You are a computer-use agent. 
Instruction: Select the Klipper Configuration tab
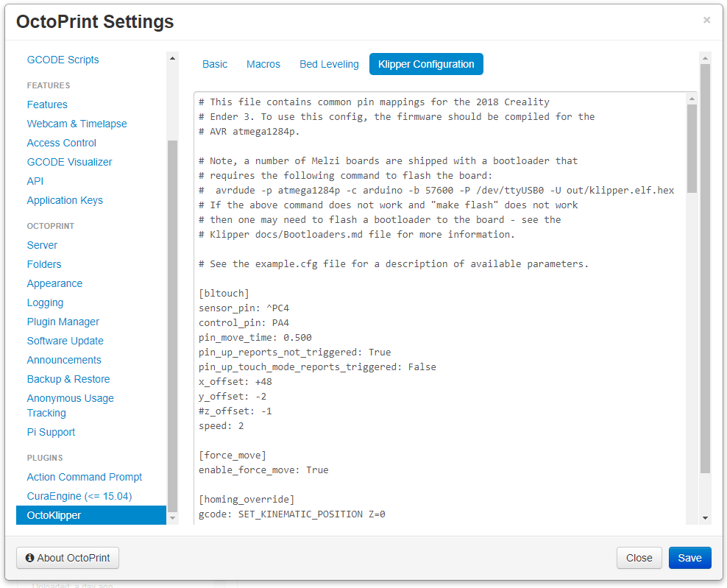(x=426, y=64)
